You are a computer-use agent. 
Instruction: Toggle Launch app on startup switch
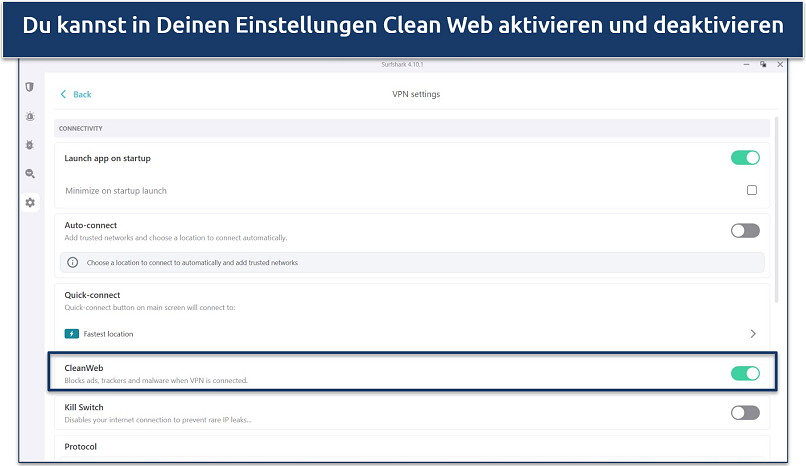click(745, 158)
